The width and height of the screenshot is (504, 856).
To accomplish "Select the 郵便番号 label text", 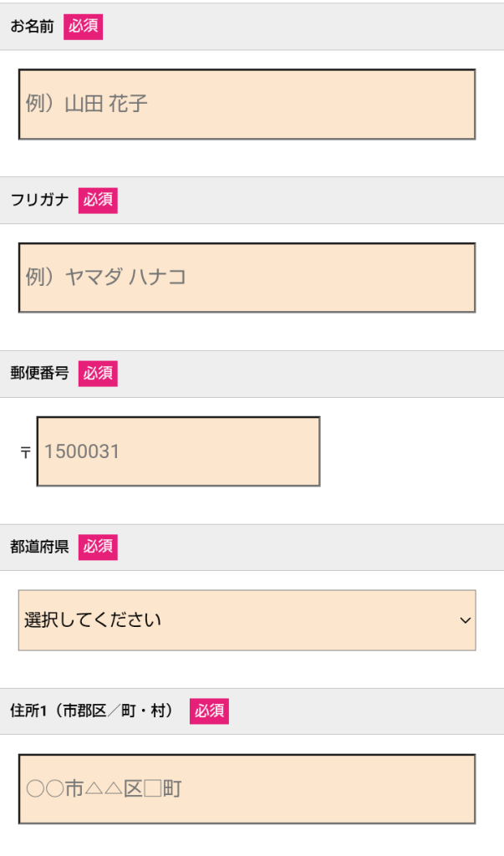I will click(39, 374).
